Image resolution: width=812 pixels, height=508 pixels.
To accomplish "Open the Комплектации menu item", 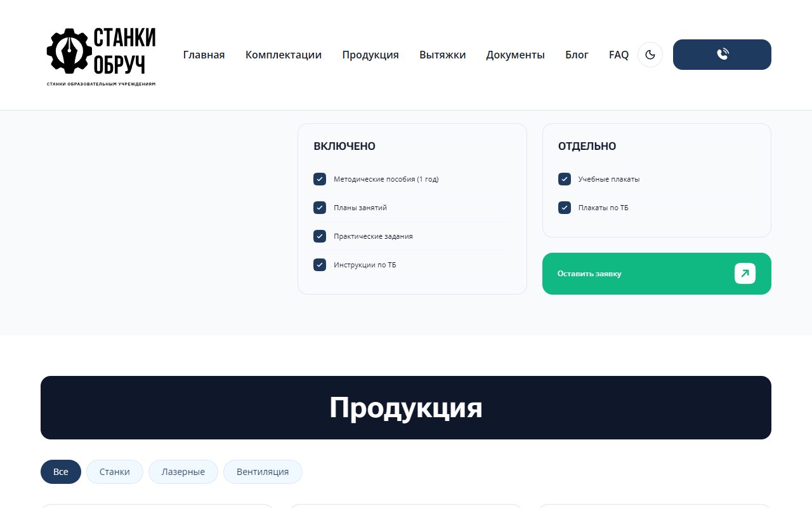I will (284, 55).
